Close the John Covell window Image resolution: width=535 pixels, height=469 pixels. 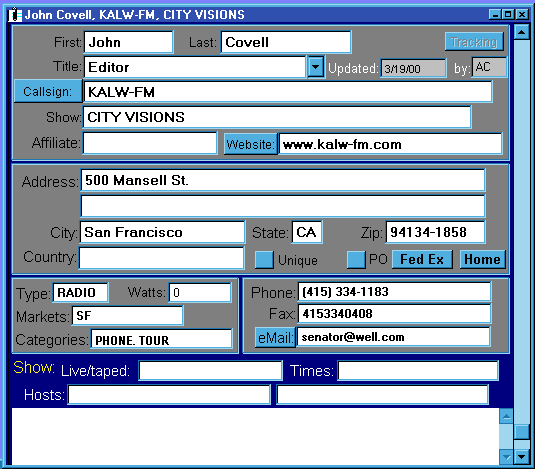pos(522,14)
